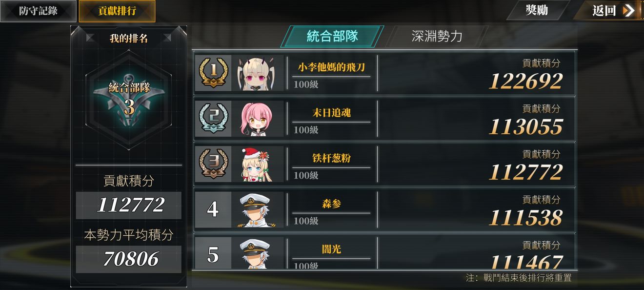This screenshot has height=290, width=644.
Task: Open the 防守記錄 tab
Action: click(38, 11)
